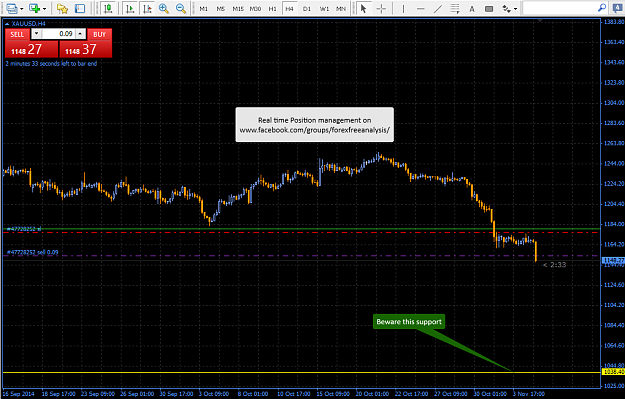Expand the profiles dropdown arrow
The image size is (625, 399).
22,9
